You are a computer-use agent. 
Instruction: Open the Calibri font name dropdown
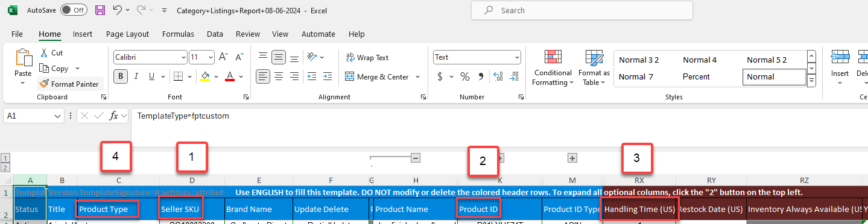tap(183, 57)
